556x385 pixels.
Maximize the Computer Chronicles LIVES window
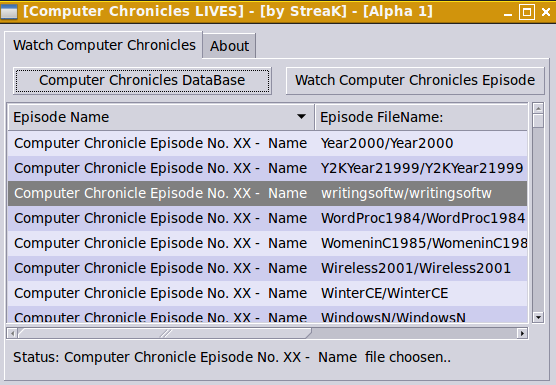click(527, 12)
